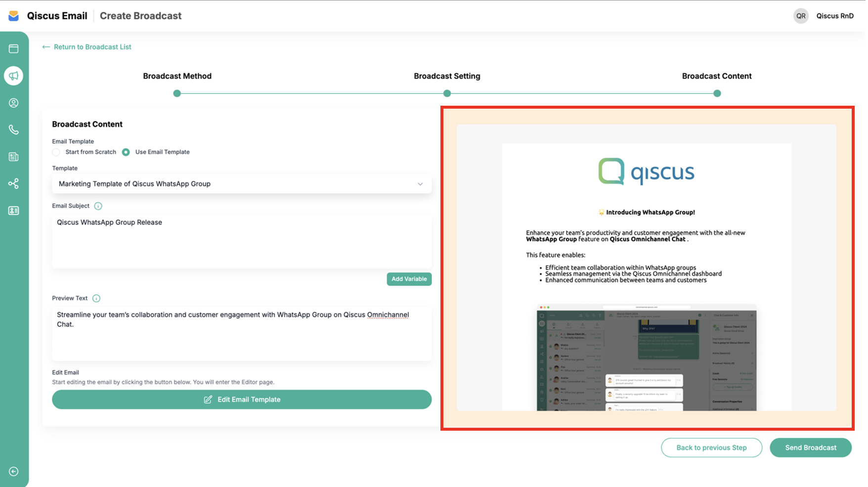The image size is (868, 487).
Task: Select Start from Scratch radio option
Action: coord(56,152)
